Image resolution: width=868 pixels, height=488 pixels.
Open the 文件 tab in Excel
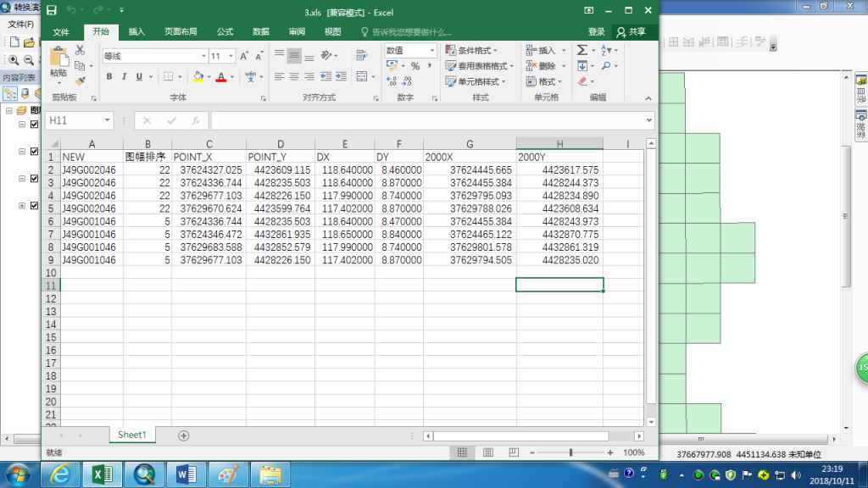[61, 32]
